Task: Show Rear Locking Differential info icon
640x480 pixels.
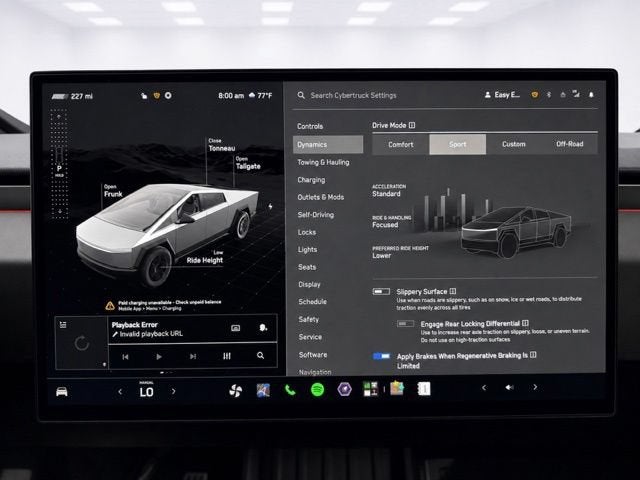Action: tap(525, 323)
